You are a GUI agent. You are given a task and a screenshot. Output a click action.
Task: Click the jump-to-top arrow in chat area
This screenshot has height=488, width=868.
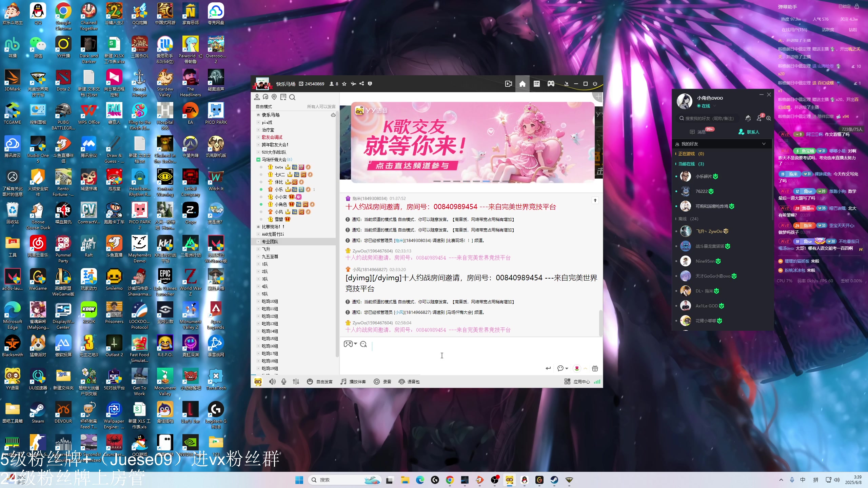[595, 200]
